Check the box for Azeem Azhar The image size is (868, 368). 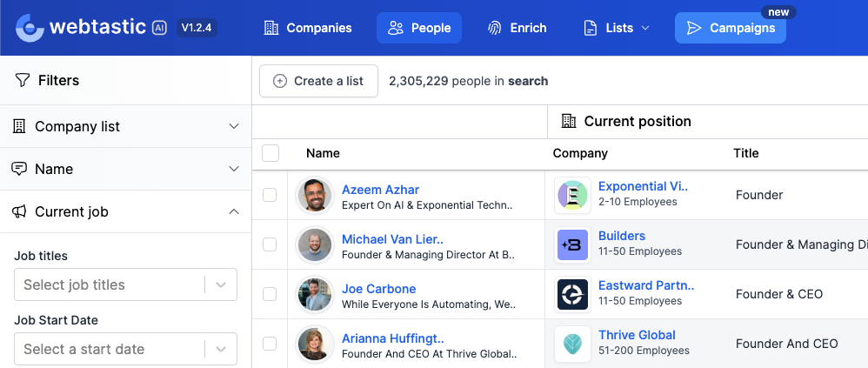coord(270,195)
